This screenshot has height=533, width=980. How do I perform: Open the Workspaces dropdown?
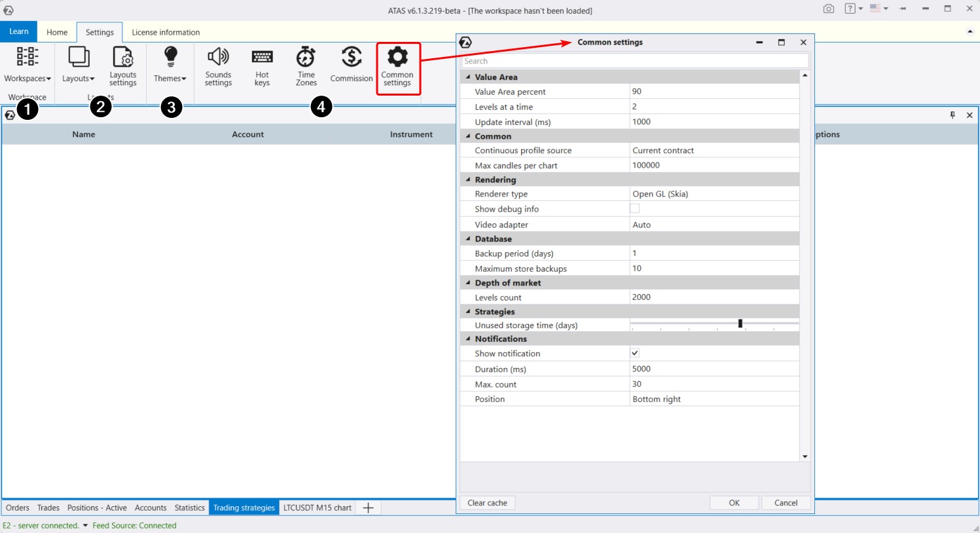pyautogui.click(x=26, y=66)
